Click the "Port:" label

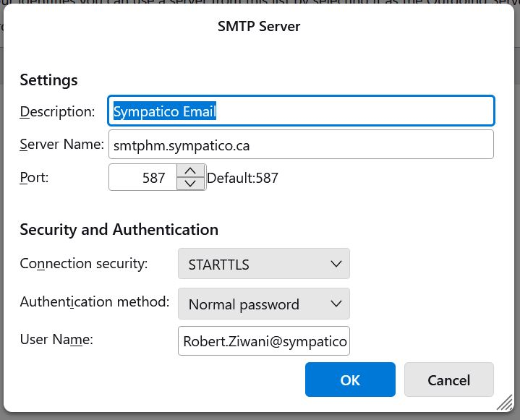34,176
